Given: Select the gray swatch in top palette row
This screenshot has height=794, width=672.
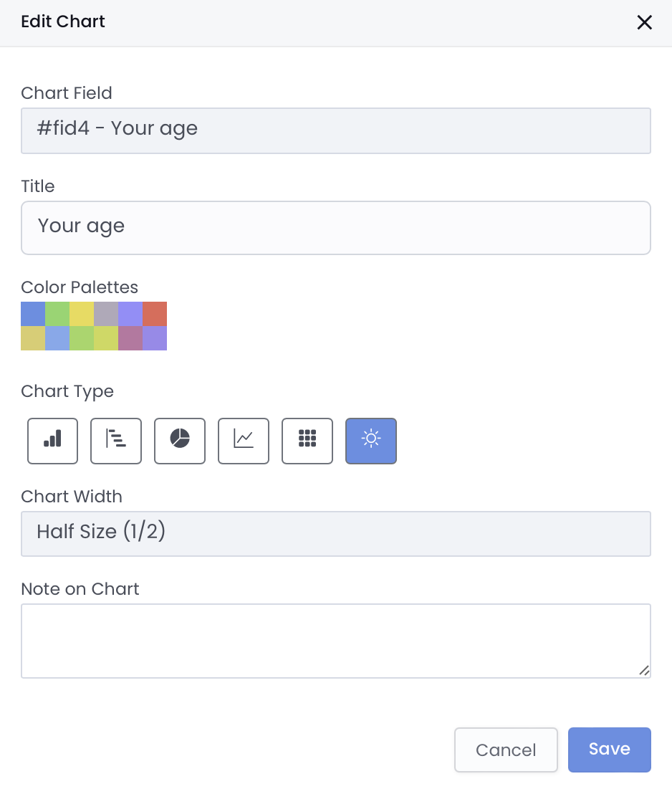Looking at the screenshot, I should pyautogui.click(x=106, y=314).
